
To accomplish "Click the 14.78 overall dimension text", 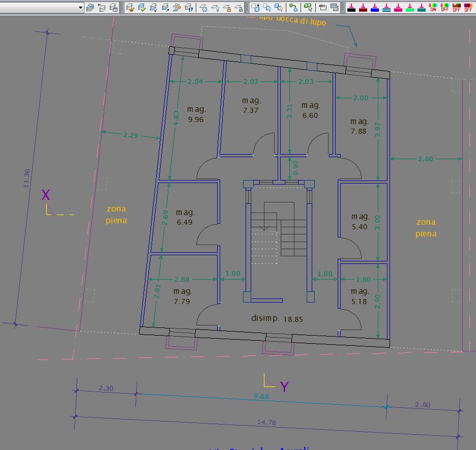I will (x=266, y=422).
